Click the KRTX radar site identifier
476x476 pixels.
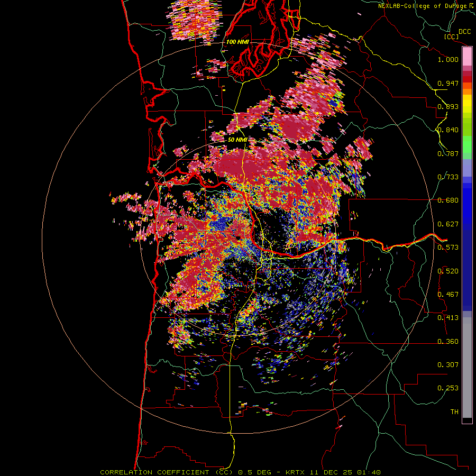(x=296, y=472)
